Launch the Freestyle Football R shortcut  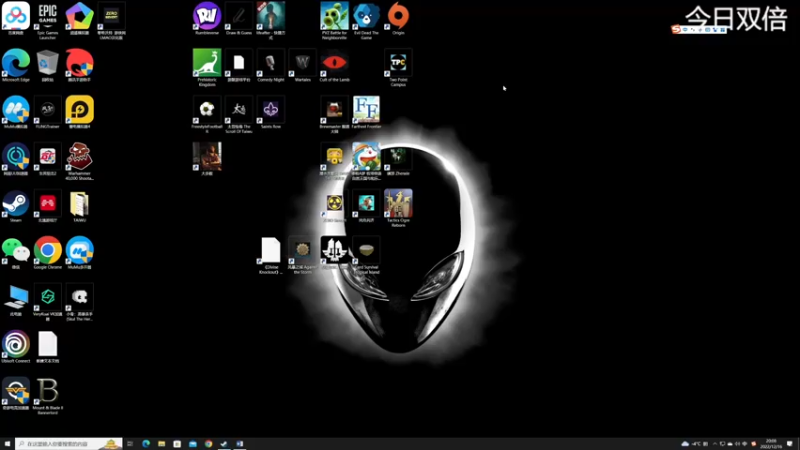tap(207, 114)
